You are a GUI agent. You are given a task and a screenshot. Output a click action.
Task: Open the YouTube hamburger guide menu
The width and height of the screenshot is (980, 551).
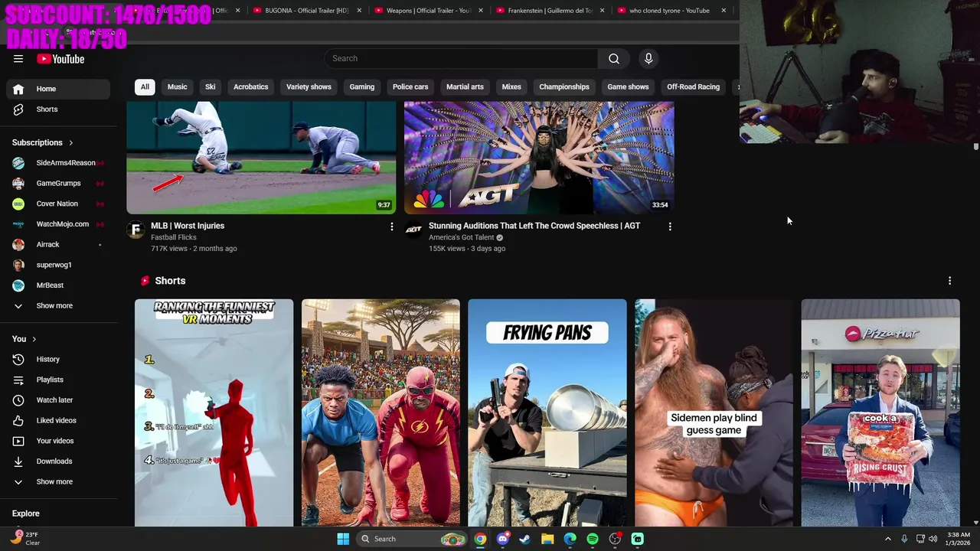click(x=18, y=59)
